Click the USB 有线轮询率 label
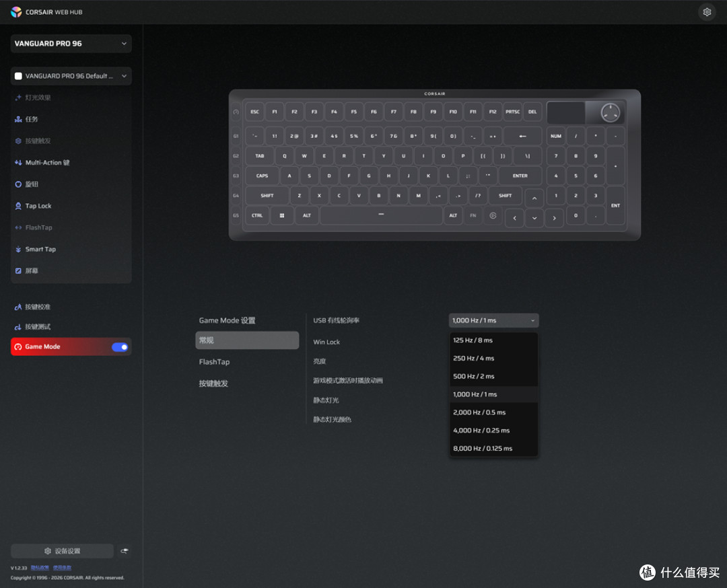Viewport: 727px width, 588px height. click(x=336, y=321)
